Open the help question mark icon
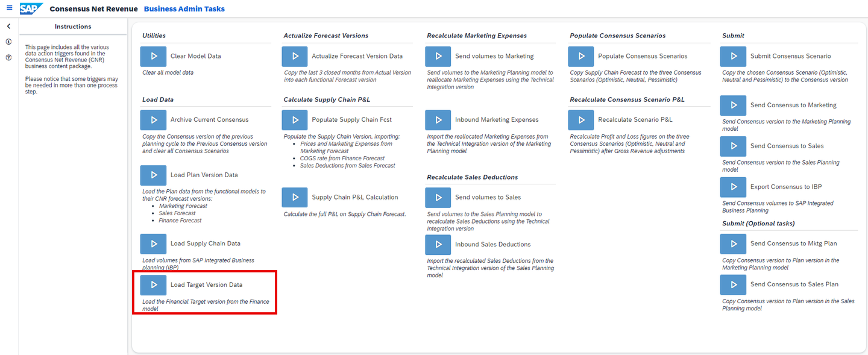The width and height of the screenshot is (868, 355). pos(9,58)
